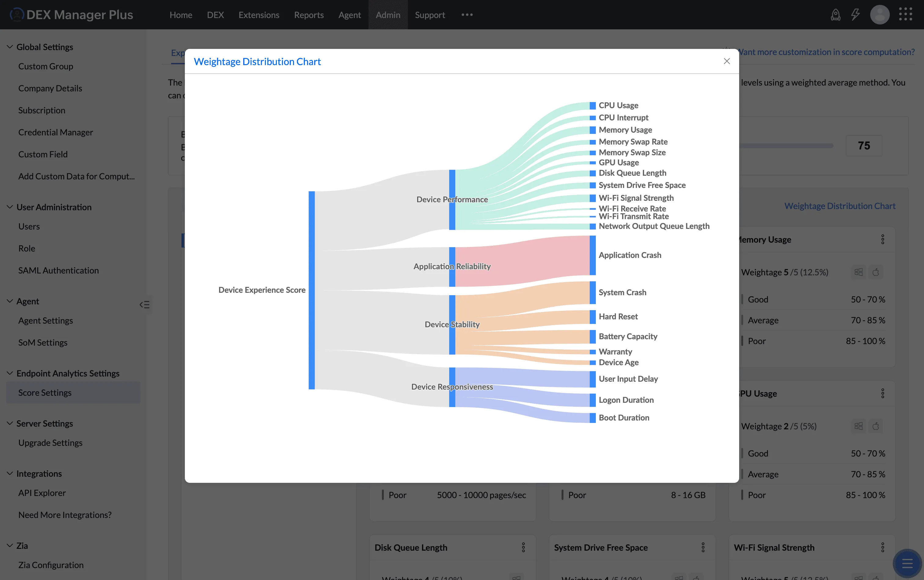
Task: Go to the Home menu
Action: [181, 15]
